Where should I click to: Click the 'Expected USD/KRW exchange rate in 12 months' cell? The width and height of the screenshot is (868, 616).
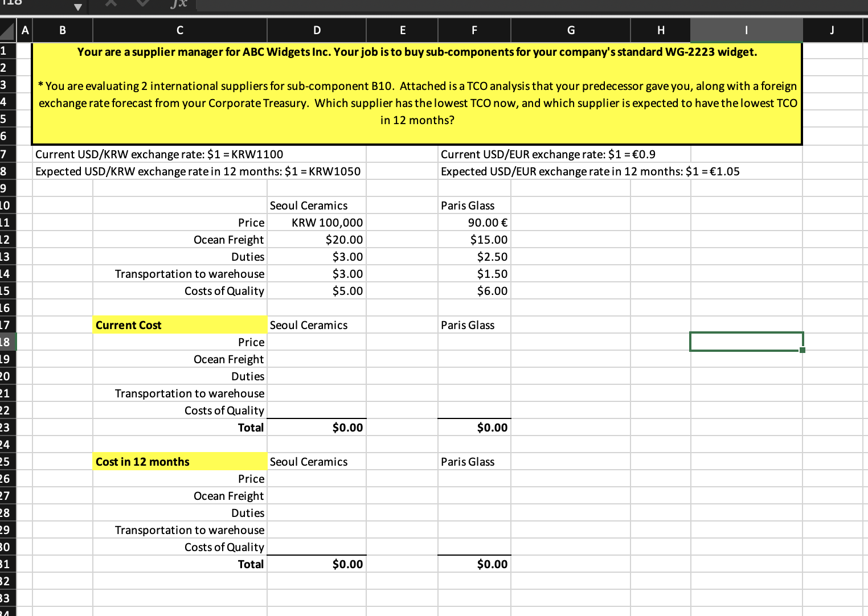[198, 171]
